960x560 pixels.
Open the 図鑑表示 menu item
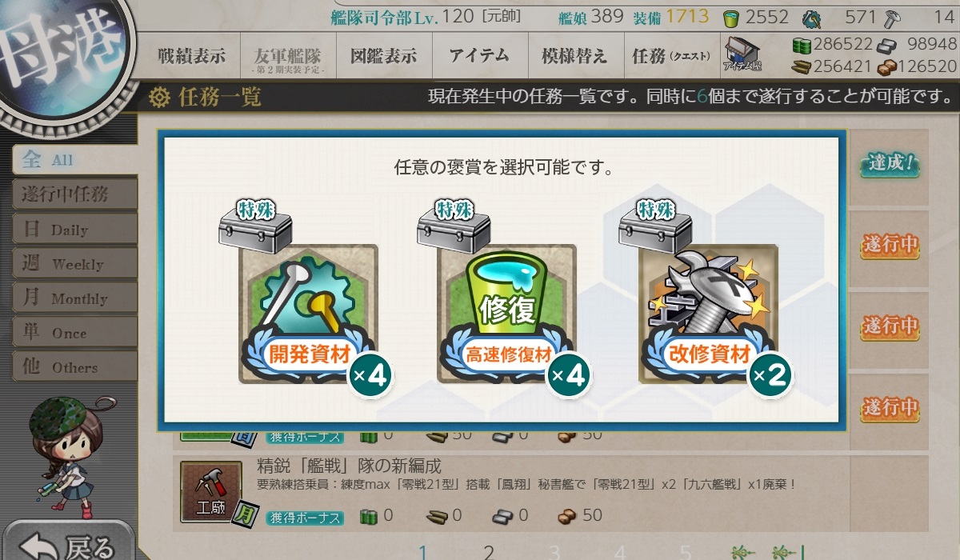pos(384,56)
